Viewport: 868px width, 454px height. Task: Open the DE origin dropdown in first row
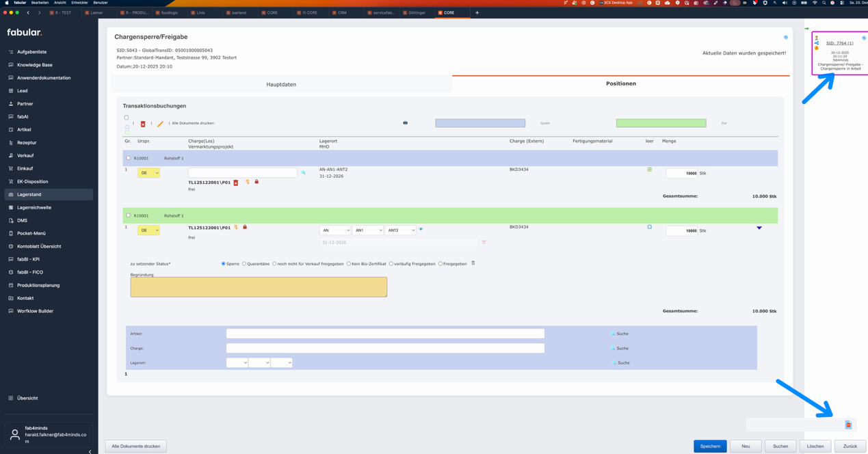tap(148, 173)
